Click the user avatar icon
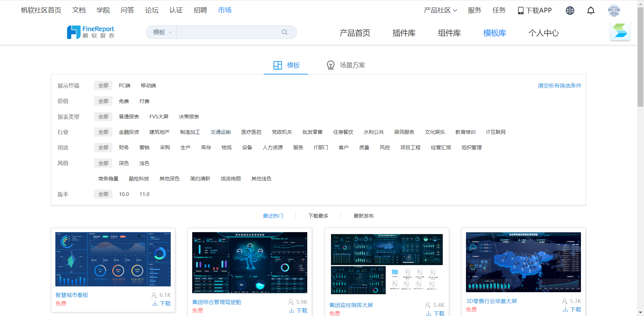Screen dimensions: 644x316 614,10
